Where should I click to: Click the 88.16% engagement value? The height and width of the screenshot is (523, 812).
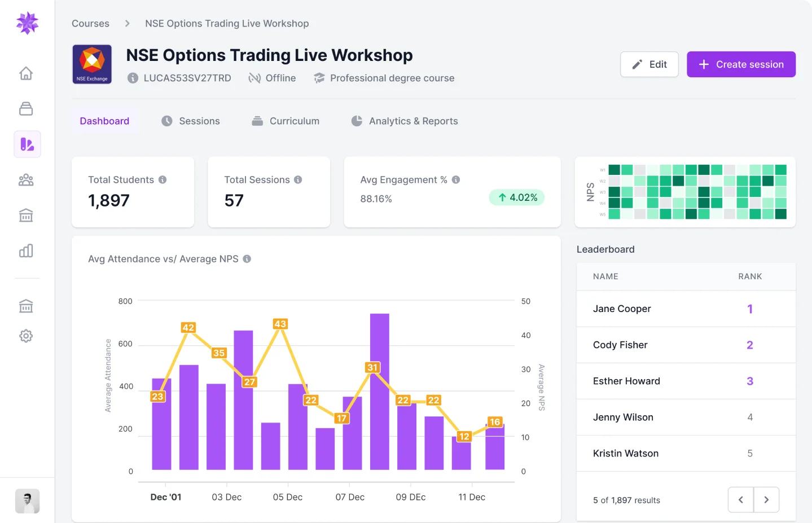pos(376,199)
